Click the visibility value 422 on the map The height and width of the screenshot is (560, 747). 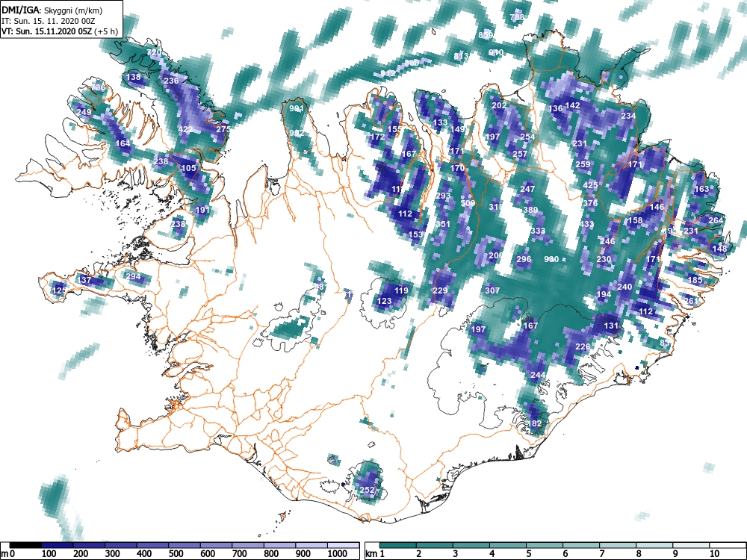coord(185,129)
